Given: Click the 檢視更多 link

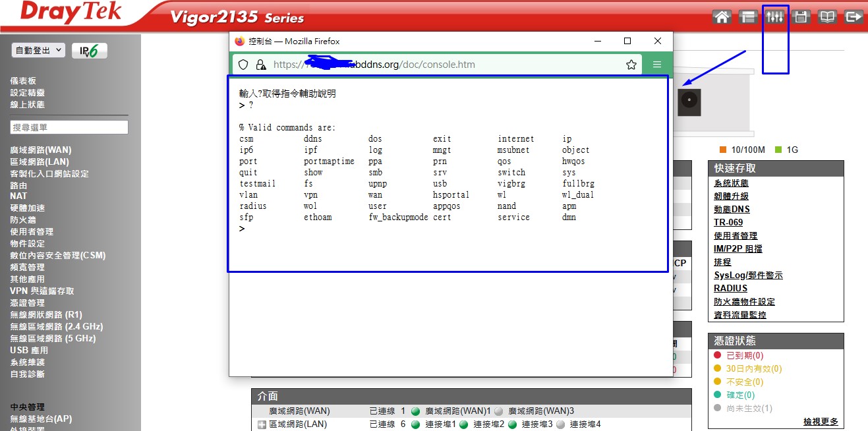Looking at the screenshot, I should pyautogui.click(x=821, y=422).
